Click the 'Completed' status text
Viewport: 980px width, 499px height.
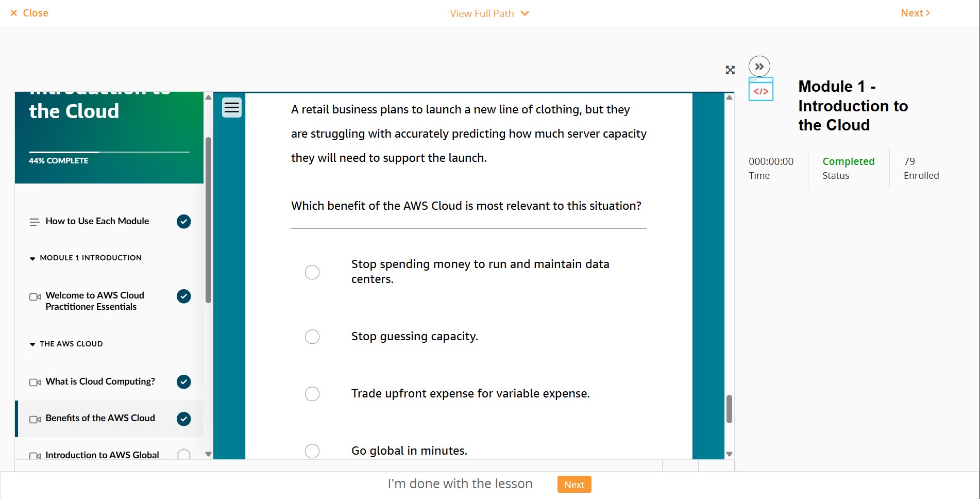tap(849, 161)
